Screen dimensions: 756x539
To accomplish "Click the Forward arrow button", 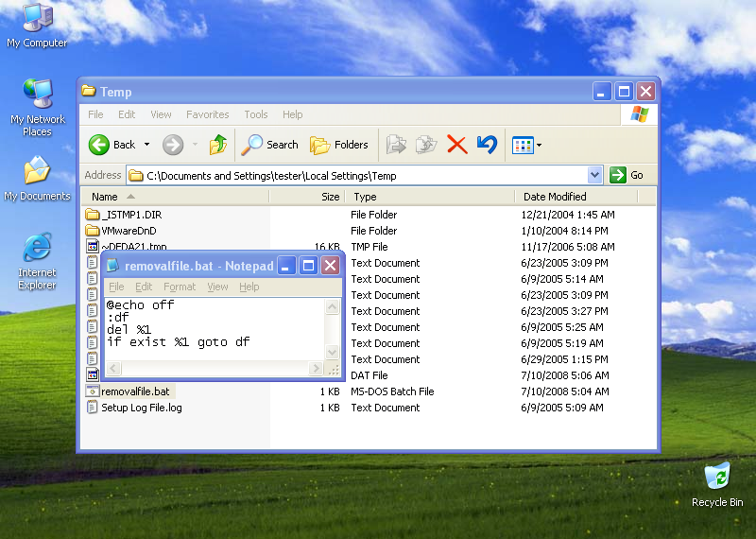I will [173, 145].
